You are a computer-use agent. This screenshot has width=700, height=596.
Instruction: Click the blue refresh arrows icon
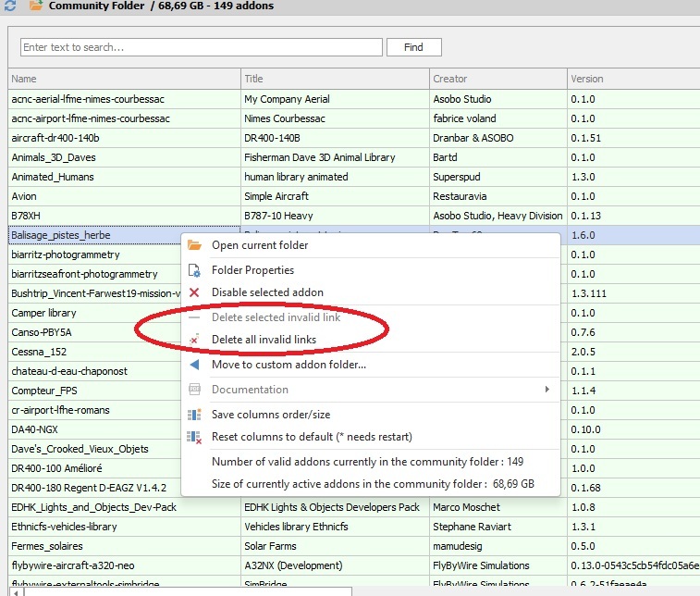click(x=10, y=6)
